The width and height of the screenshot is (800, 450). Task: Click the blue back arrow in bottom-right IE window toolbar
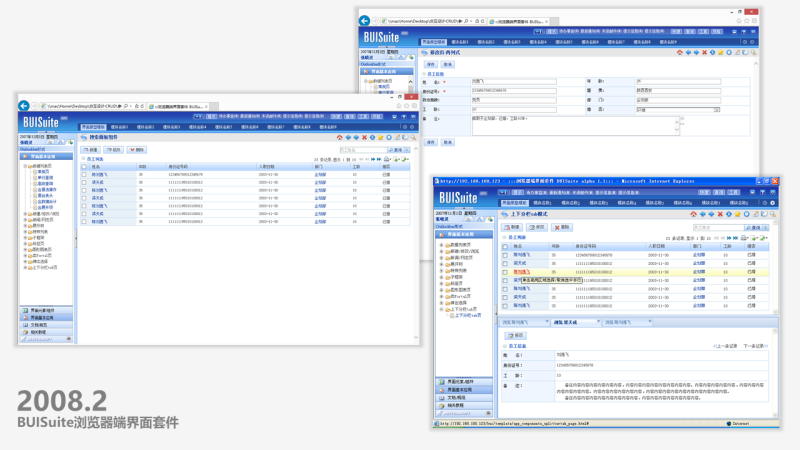click(x=703, y=214)
